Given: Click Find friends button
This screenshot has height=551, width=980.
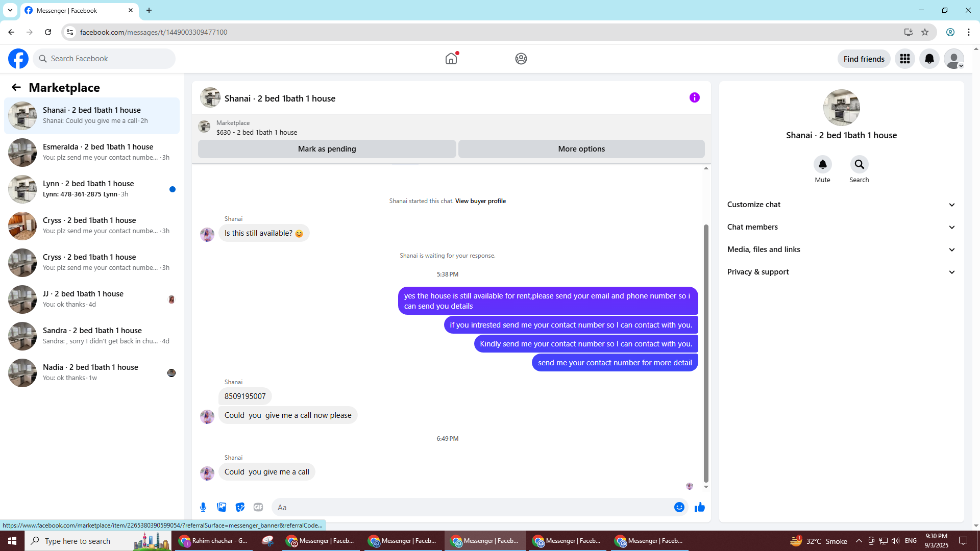Looking at the screenshot, I should (x=864, y=59).
